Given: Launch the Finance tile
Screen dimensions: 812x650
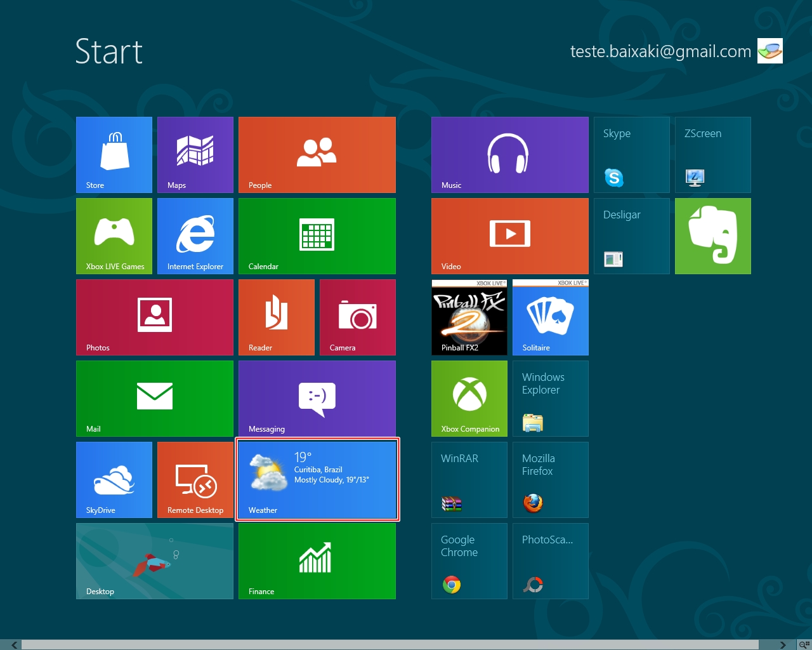Looking at the screenshot, I should tap(317, 561).
